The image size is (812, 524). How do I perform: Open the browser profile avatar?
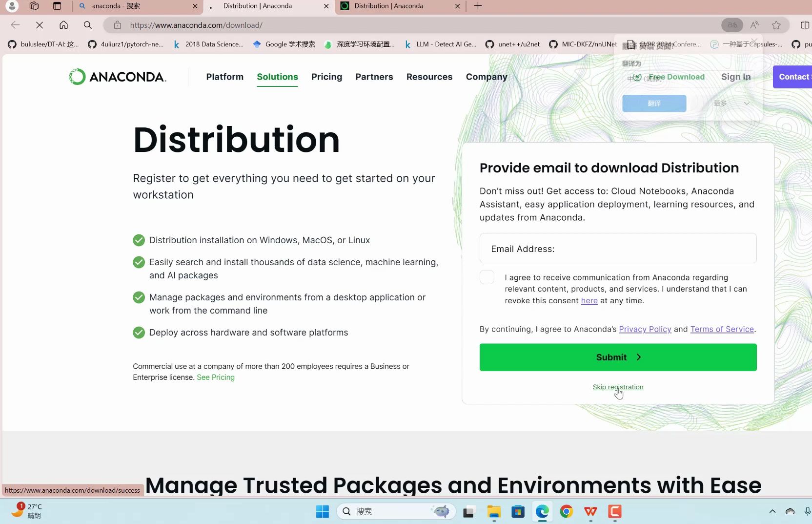pyautogui.click(x=12, y=6)
